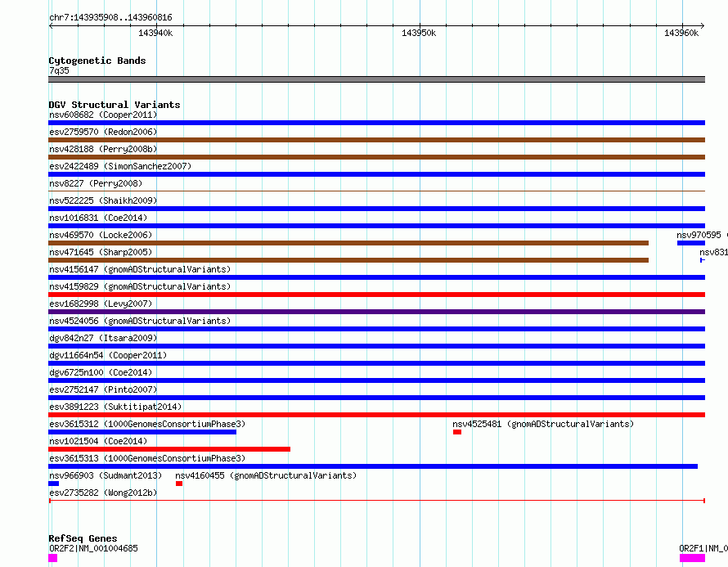Select the 143960k ruler position label

[681, 33]
